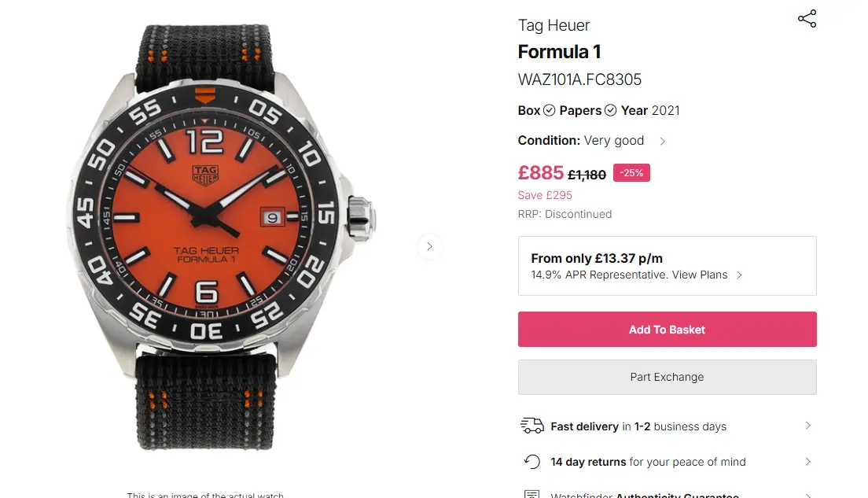The image size is (868, 498).
Task: Expand the 14 day returns arrow
Action: click(x=807, y=462)
